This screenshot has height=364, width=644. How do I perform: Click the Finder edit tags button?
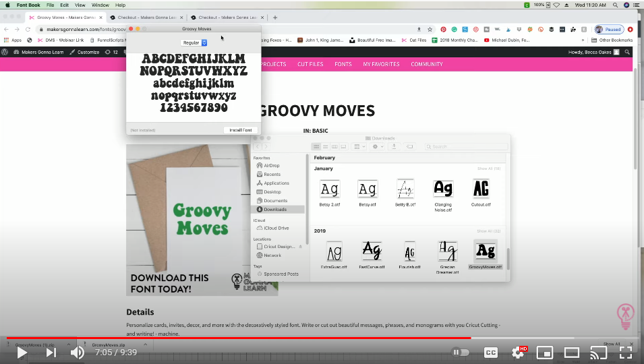[x=409, y=146]
